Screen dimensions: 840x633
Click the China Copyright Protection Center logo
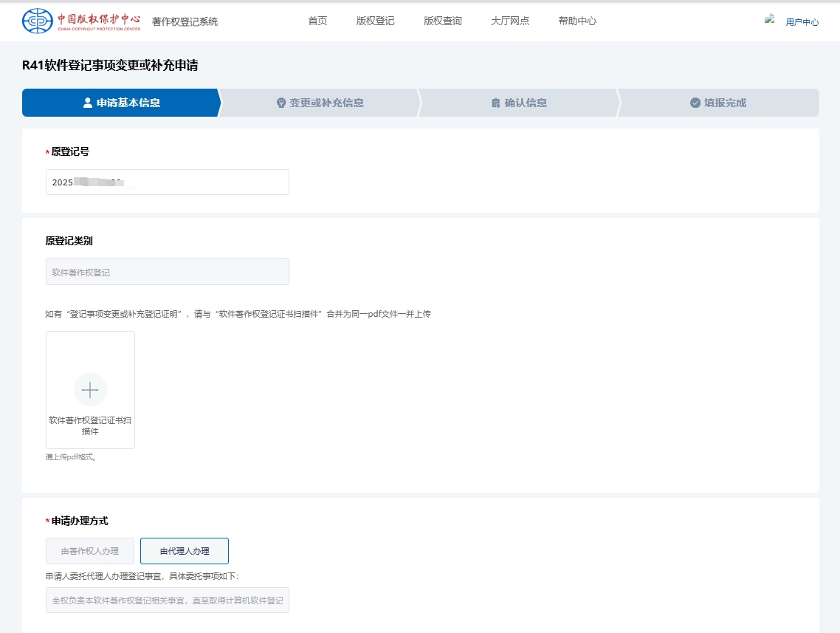81,21
